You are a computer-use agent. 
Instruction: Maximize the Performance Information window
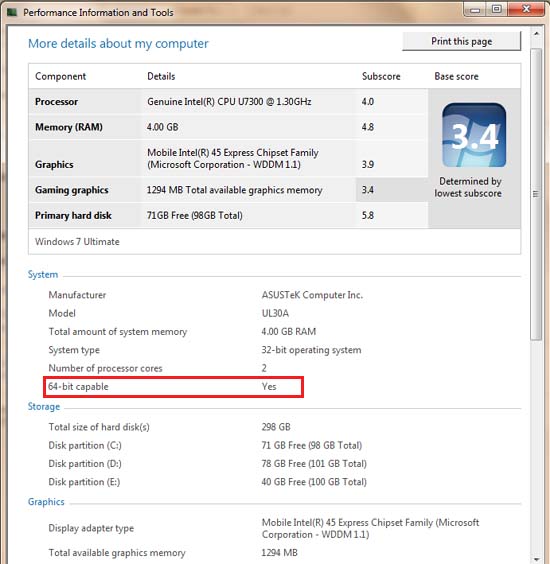[x=497, y=9]
